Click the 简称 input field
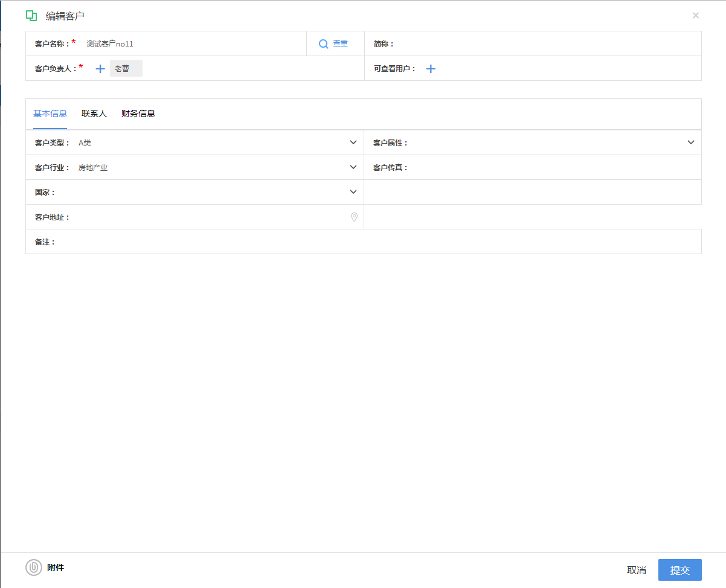726x588 pixels. tap(547, 44)
